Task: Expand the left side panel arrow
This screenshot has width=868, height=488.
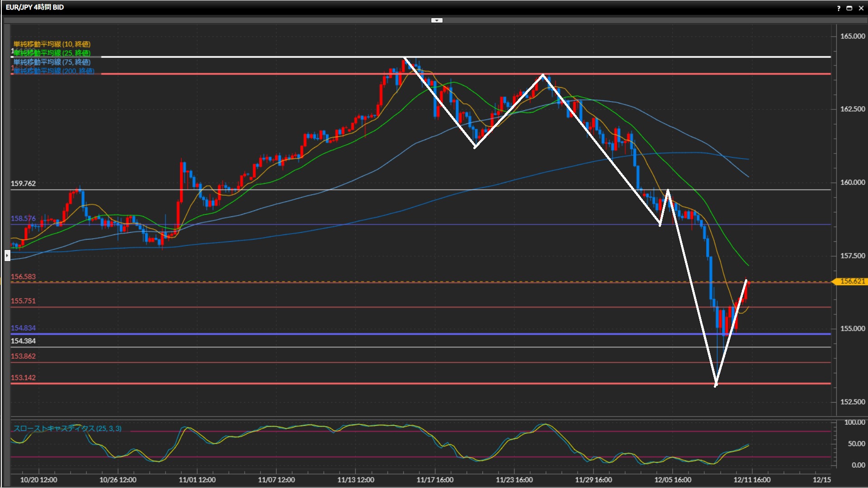Action: [x=7, y=255]
